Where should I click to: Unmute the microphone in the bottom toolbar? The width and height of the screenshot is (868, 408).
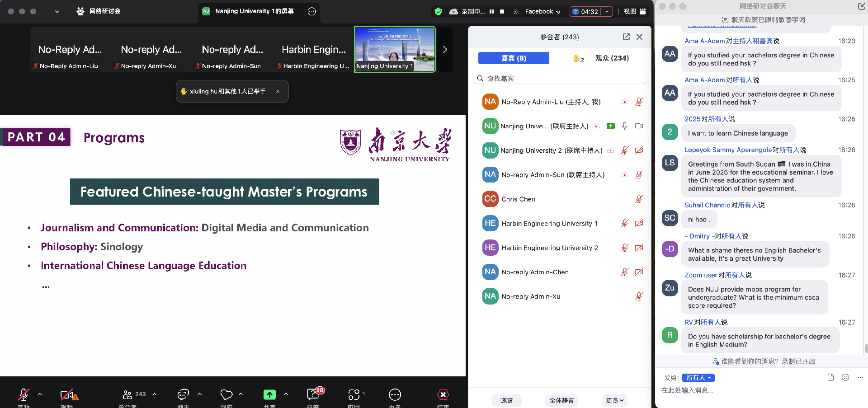(x=24, y=394)
